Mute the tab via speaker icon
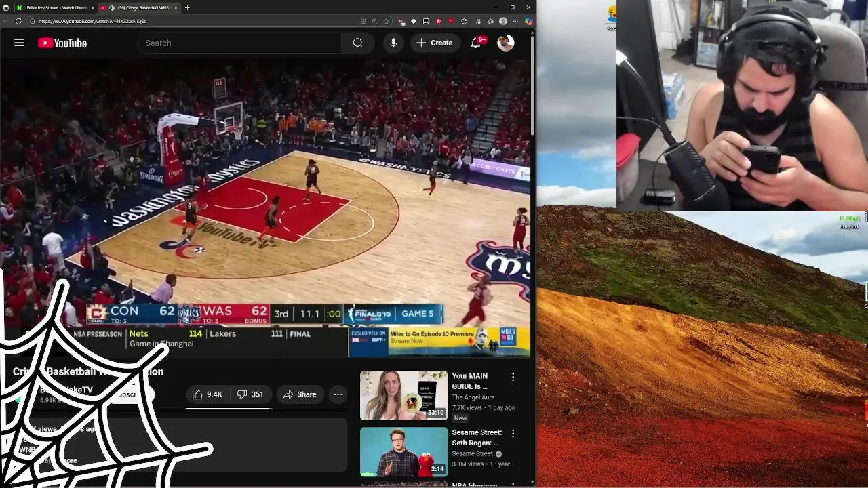 tap(112, 7)
